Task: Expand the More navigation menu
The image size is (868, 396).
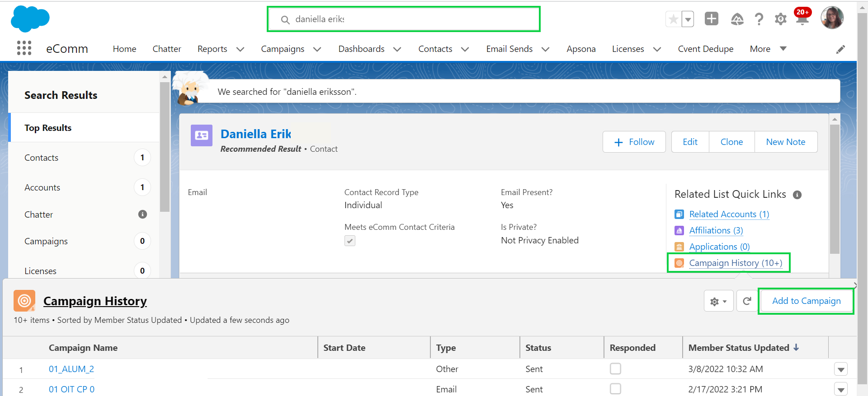Action: 768,49
